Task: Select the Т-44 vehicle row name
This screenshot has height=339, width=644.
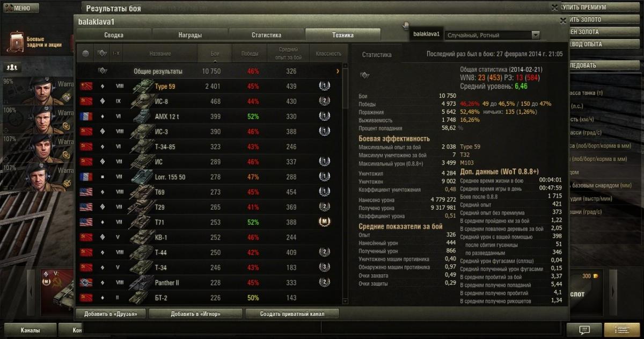Action: pos(160,252)
